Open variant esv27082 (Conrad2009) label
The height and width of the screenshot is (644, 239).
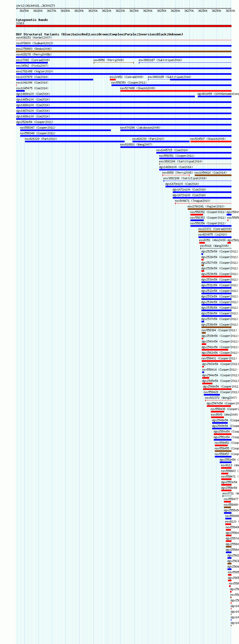tap(33, 60)
